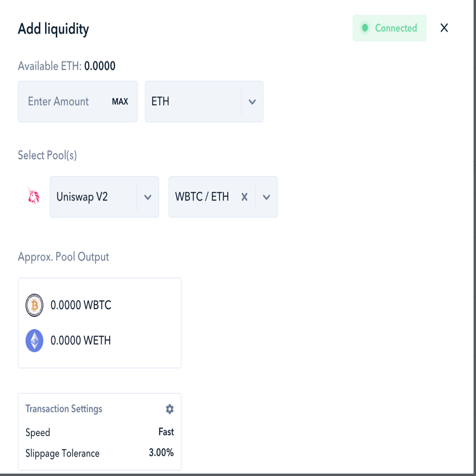Image resolution: width=476 pixels, height=476 pixels.
Task: Click the 3.00% slippage tolerance value
Action: [161, 452]
